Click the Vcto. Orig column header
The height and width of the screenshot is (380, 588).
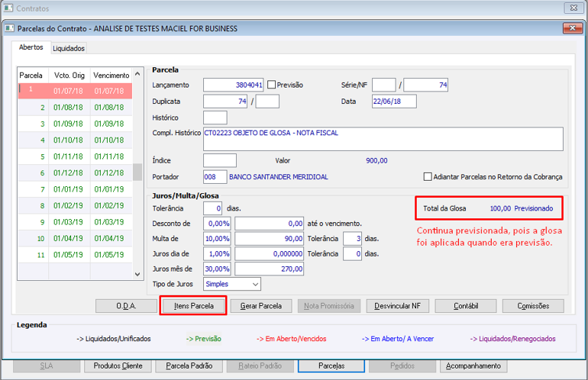(69, 76)
